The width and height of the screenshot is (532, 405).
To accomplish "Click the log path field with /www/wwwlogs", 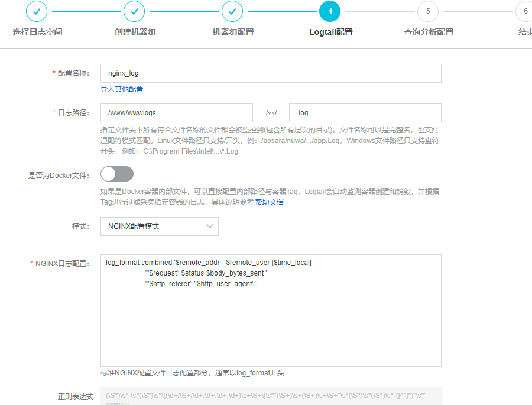I will [x=176, y=113].
